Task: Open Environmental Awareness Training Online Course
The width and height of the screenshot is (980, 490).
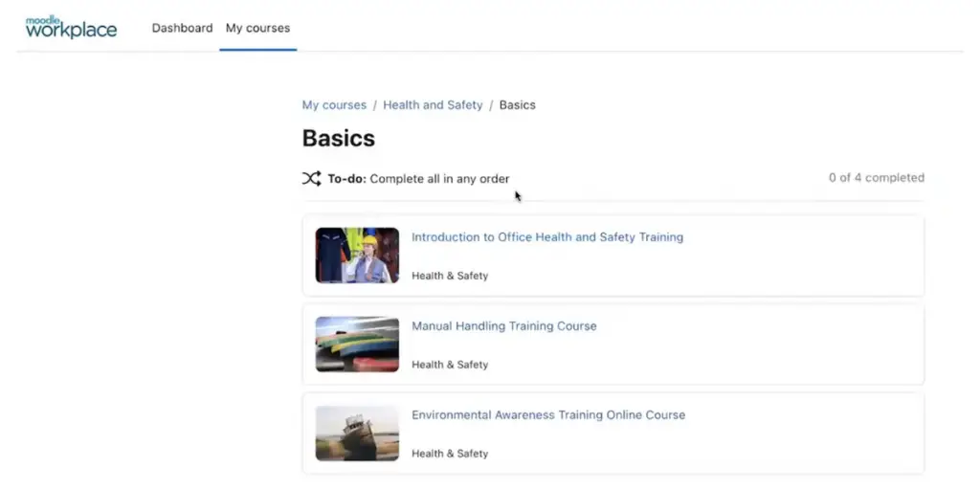Action: coord(548,415)
